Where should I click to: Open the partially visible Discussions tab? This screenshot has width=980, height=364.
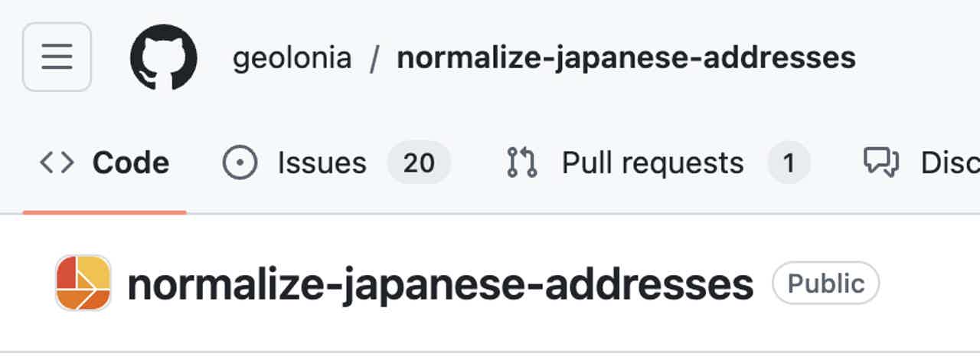[949, 162]
